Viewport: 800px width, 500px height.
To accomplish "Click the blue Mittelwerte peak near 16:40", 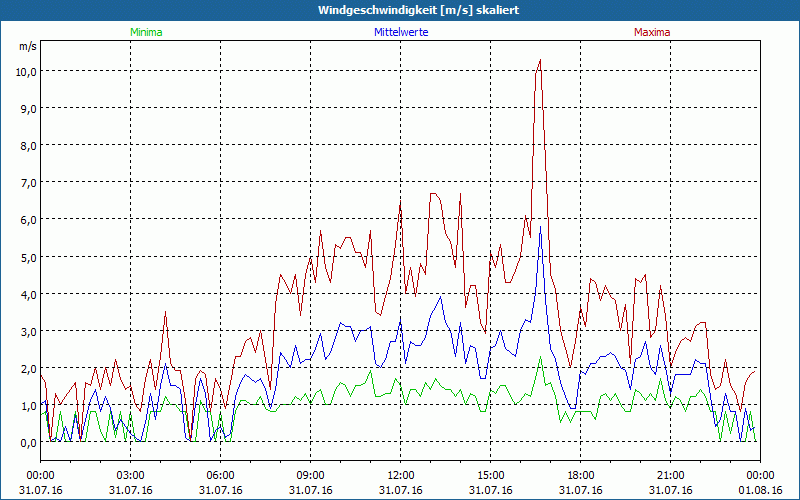I will coord(540,227).
